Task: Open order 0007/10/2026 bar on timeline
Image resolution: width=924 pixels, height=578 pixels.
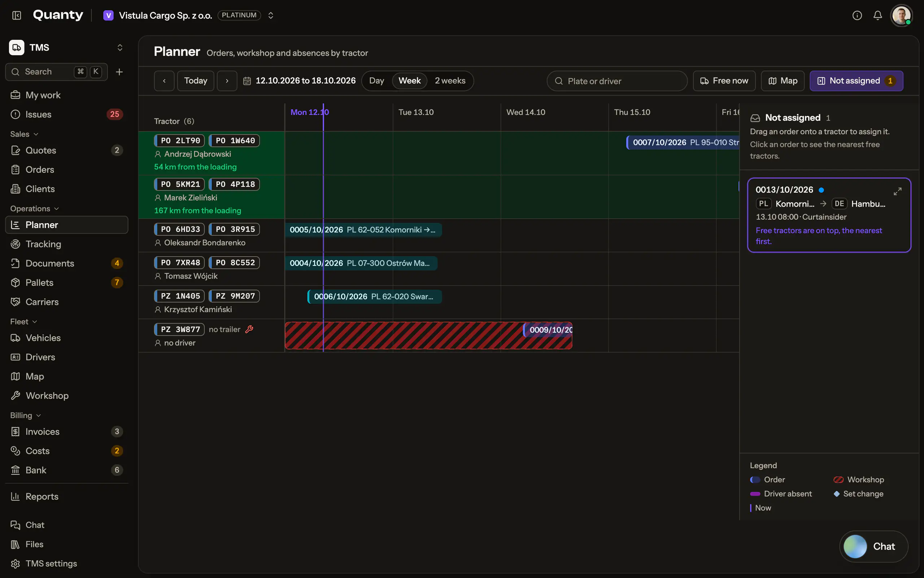Action: point(683,142)
